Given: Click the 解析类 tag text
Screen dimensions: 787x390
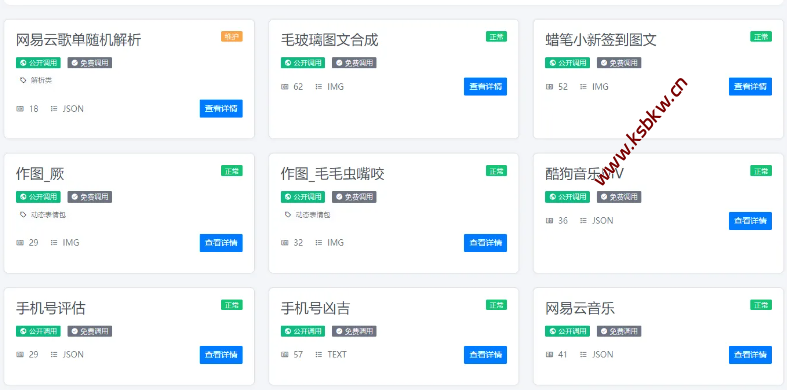Looking at the screenshot, I should 41,80.
